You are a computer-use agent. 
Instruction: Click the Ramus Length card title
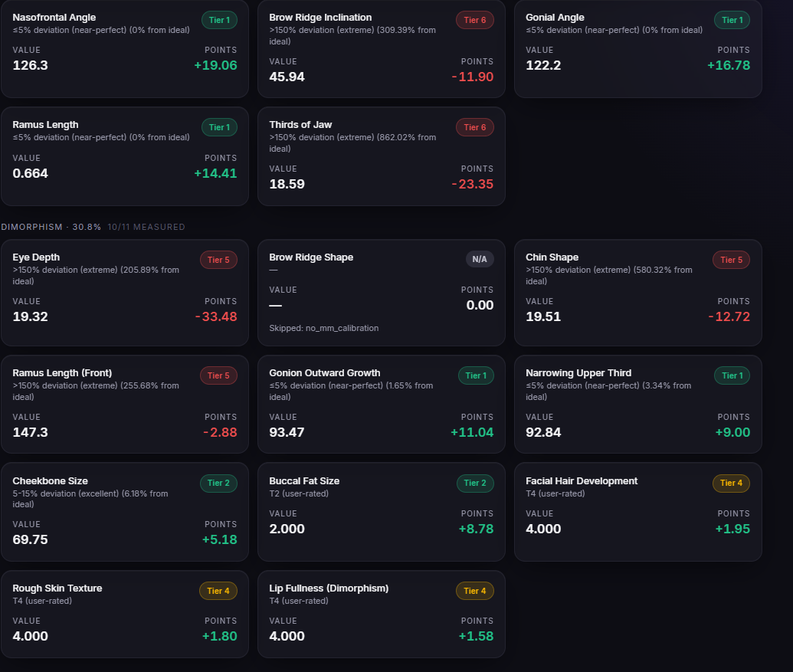(45, 125)
